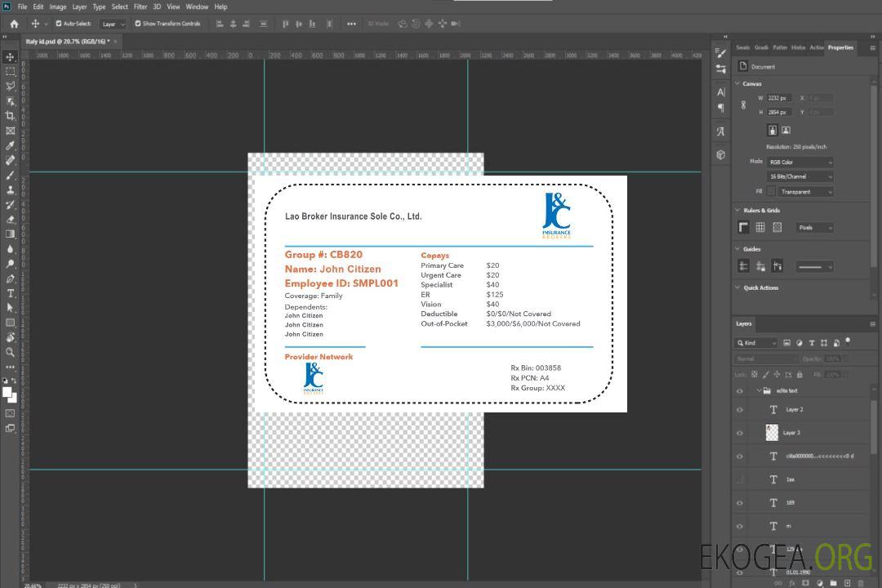Select the Crop tool
This screenshot has width=882, height=588.
tap(10, 116)
